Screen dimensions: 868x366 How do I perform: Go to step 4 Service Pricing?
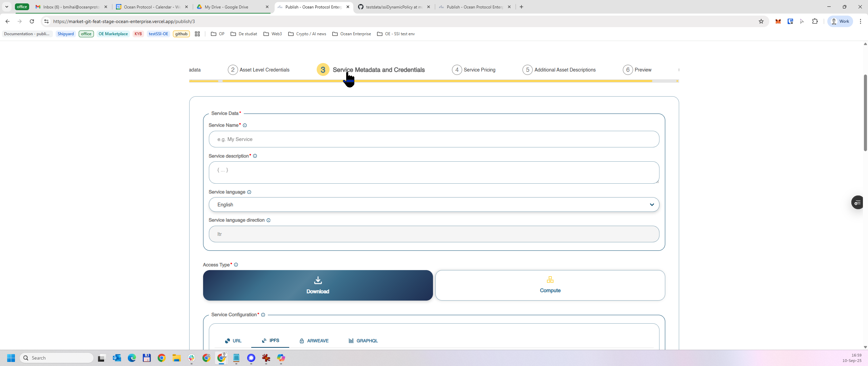tap(474, 70)
